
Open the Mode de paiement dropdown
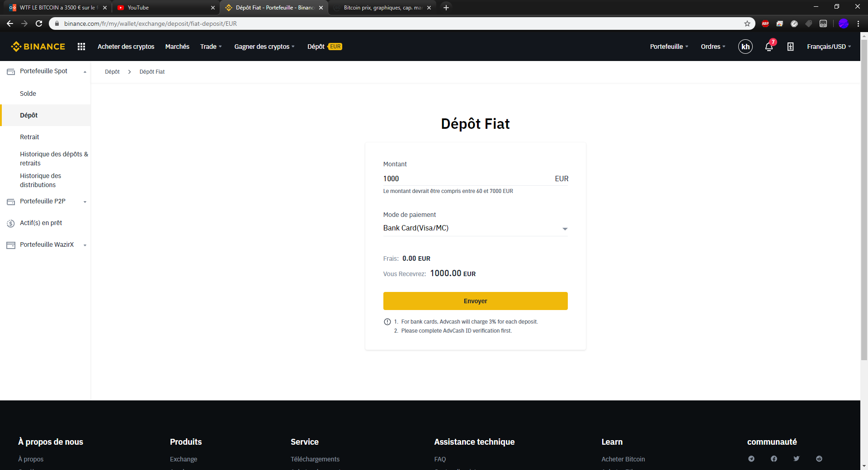coord(475,228)
